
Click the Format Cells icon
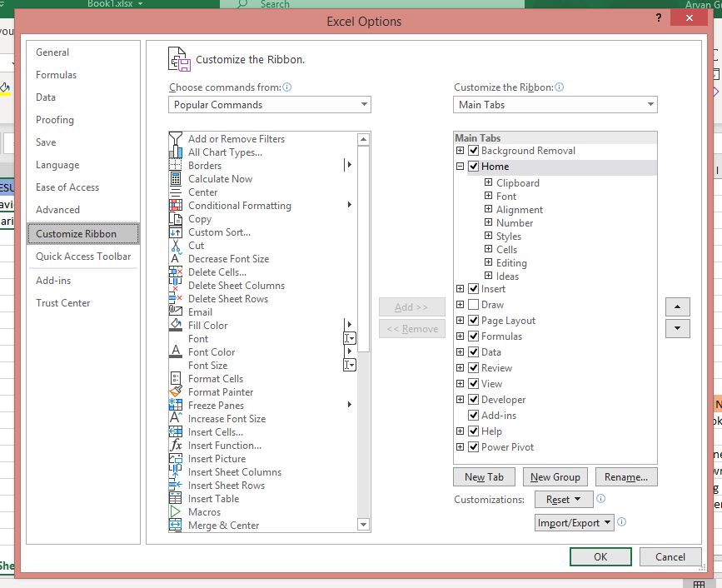click(x=176, y=378)
